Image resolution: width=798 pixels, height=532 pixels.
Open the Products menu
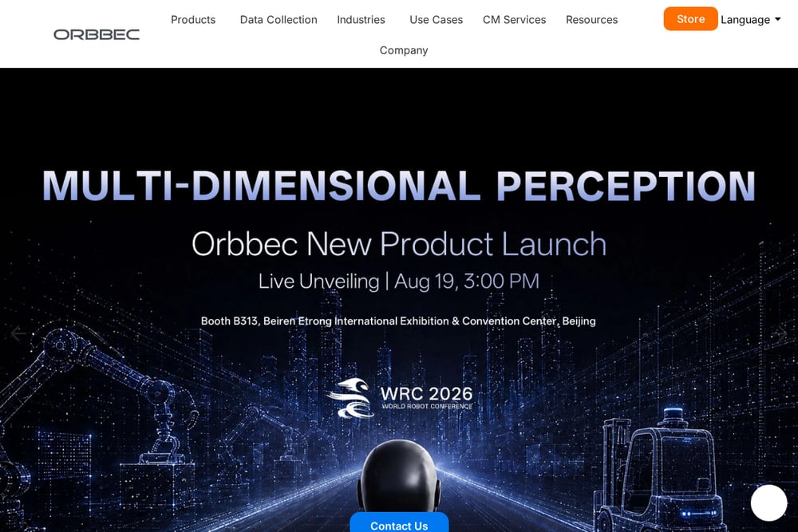[193, 20]
